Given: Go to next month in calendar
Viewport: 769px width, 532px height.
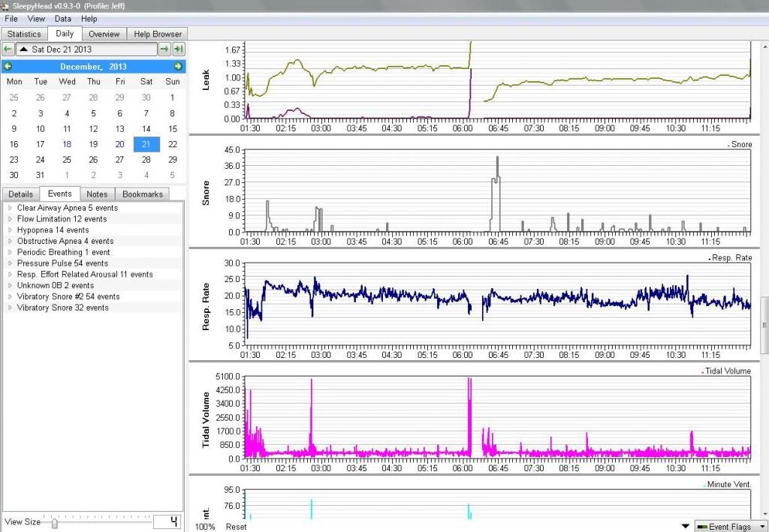Looking at the screenshot, I should click(178, 66).
